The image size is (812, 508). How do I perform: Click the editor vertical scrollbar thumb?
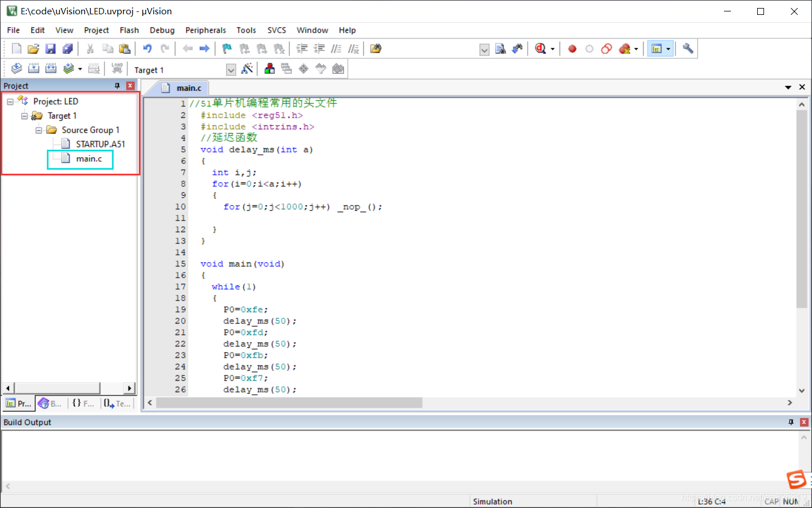(x=801, y=209)
